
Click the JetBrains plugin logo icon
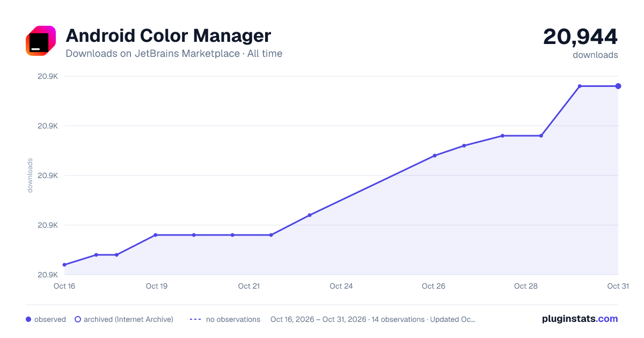[41, 40]
